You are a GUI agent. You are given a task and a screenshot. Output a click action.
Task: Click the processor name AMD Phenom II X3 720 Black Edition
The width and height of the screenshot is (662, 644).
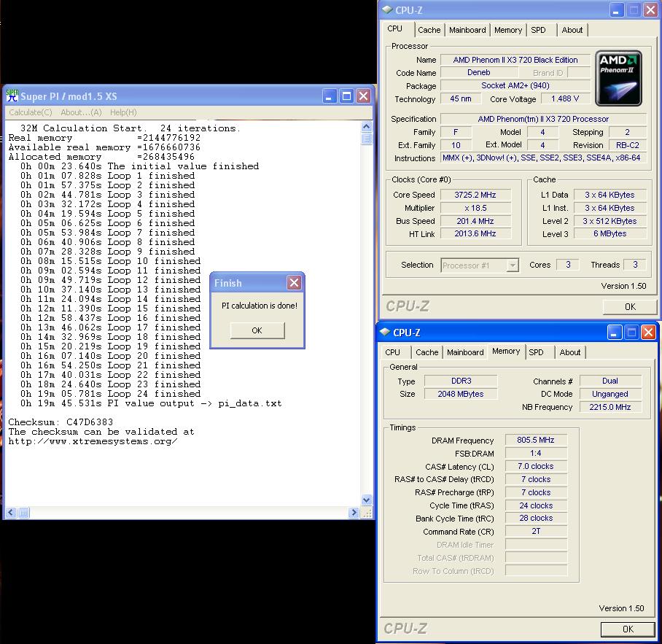click(515, 60)
